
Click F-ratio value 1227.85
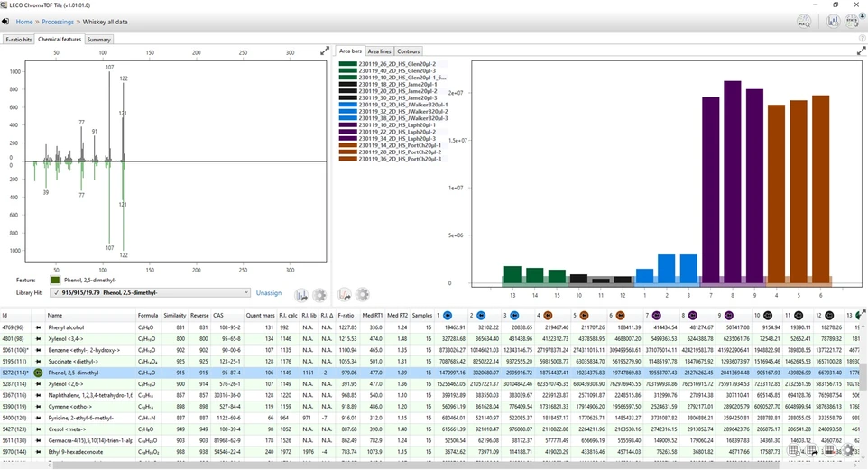coord(347,327)
